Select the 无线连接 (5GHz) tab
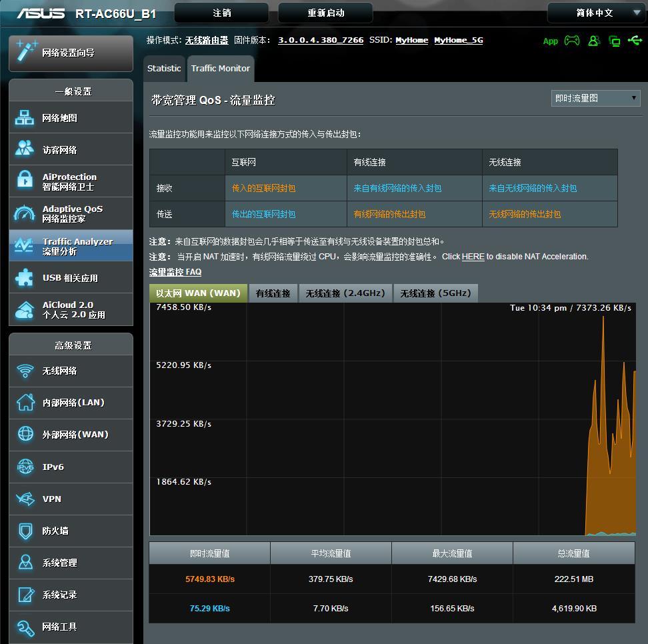This screenshot has height=644, width=648. pos(435,293)
